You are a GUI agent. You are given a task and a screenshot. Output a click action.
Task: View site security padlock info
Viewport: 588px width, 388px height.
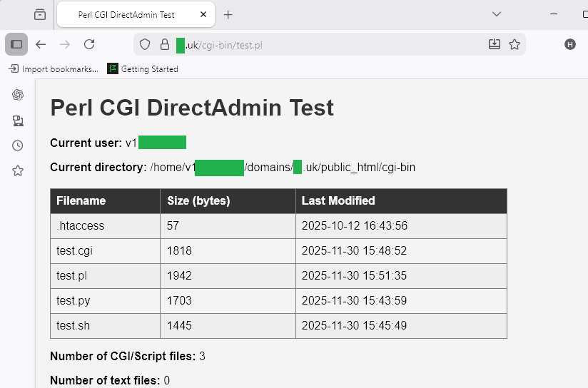164,44
